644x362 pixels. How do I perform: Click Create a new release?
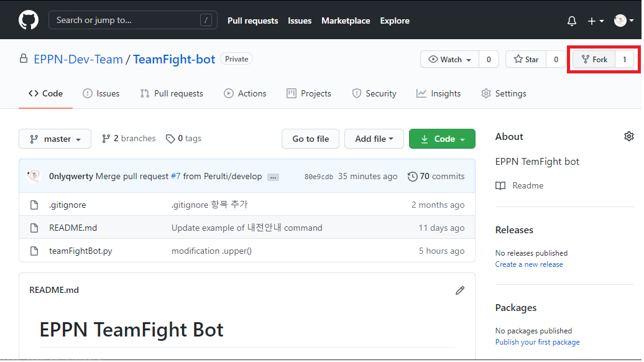click(x=529, y=264)
